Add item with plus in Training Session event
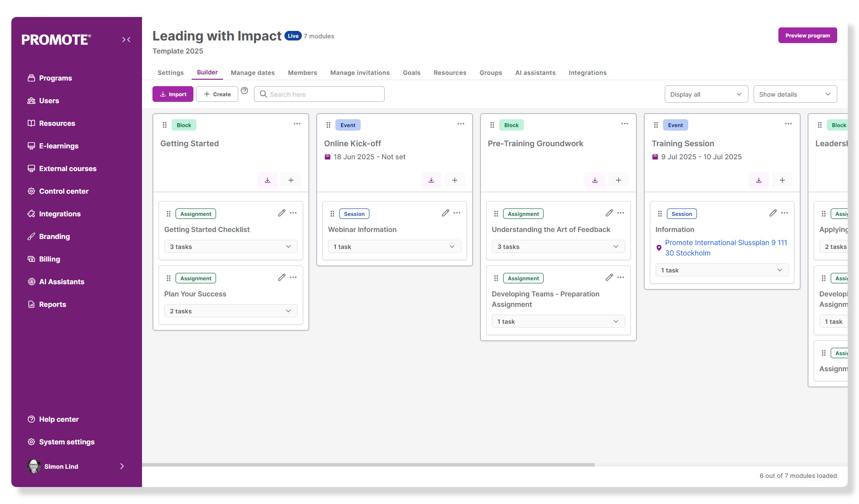Image resolution: width=859 pixels, height=504 pixels. point(782,180)
